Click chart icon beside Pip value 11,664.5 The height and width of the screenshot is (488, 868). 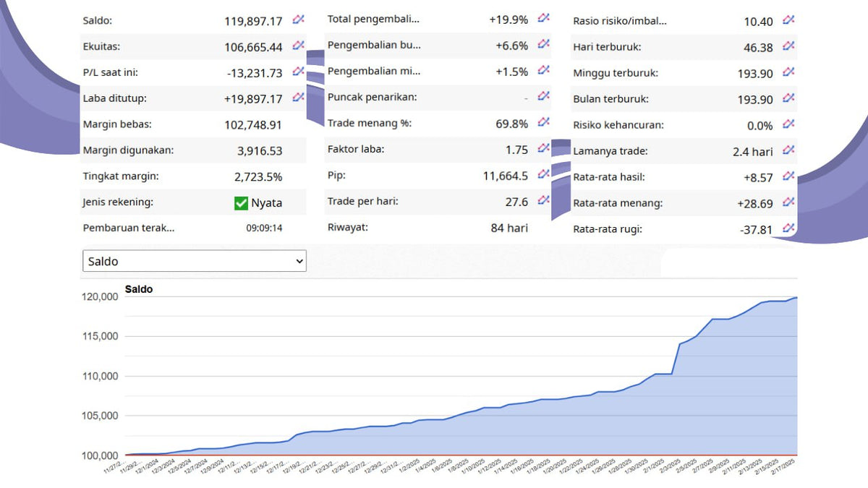click(544, 175)
